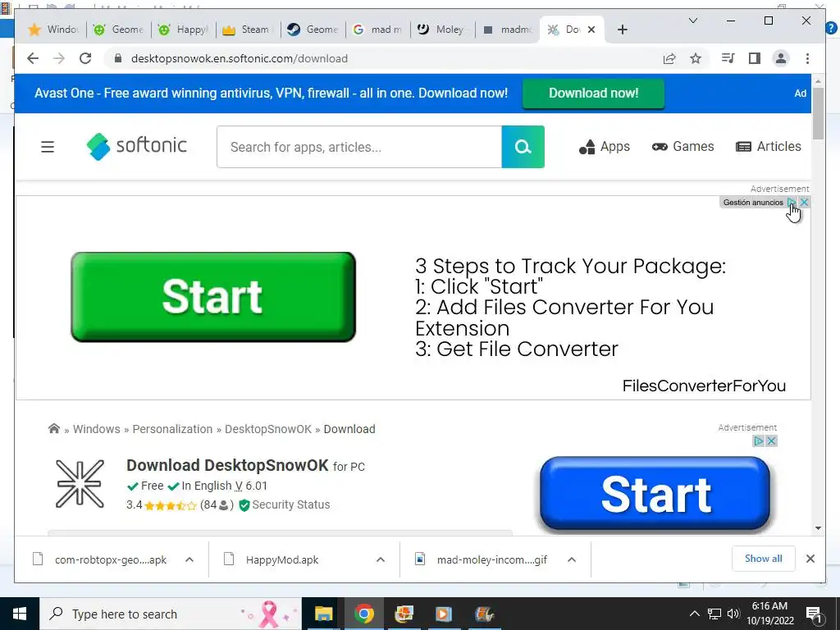Close the active Download tab
Viewport: 840px width, 630px height.
tap(591, 30)
